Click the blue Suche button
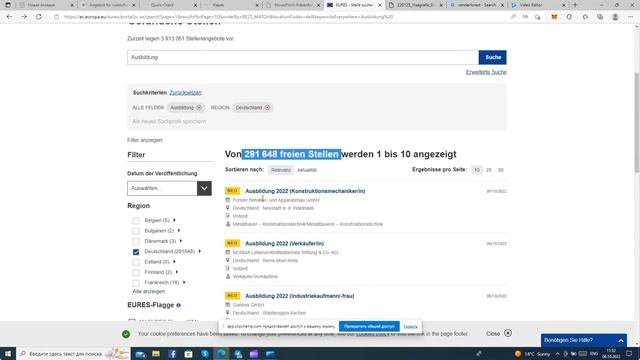This screenshot has width=640, height=360. coord(493,57)
